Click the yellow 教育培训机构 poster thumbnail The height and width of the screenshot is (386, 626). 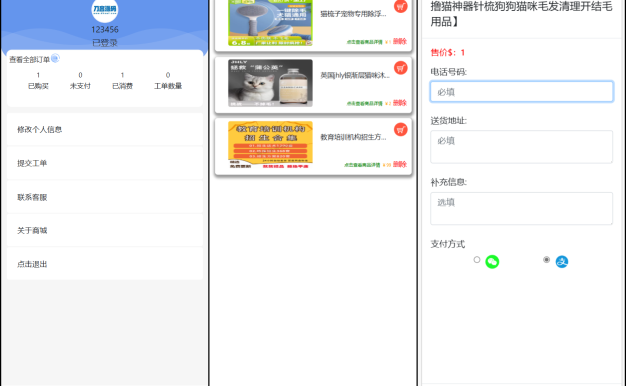tap(270, 145)
